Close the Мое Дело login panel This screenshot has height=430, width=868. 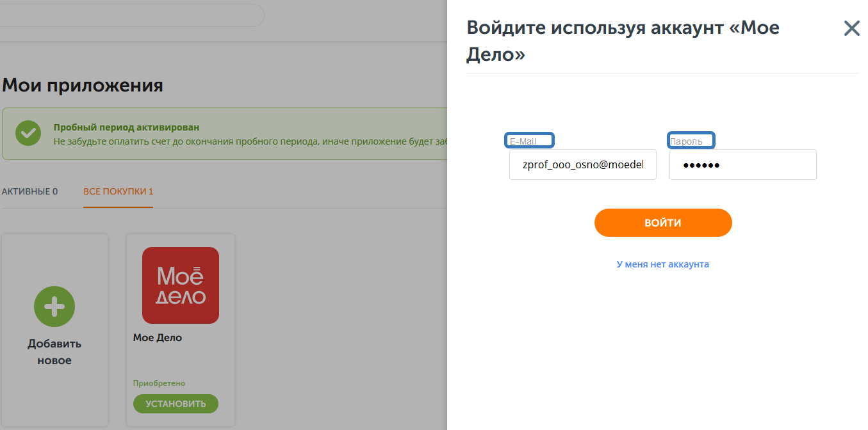851,28
